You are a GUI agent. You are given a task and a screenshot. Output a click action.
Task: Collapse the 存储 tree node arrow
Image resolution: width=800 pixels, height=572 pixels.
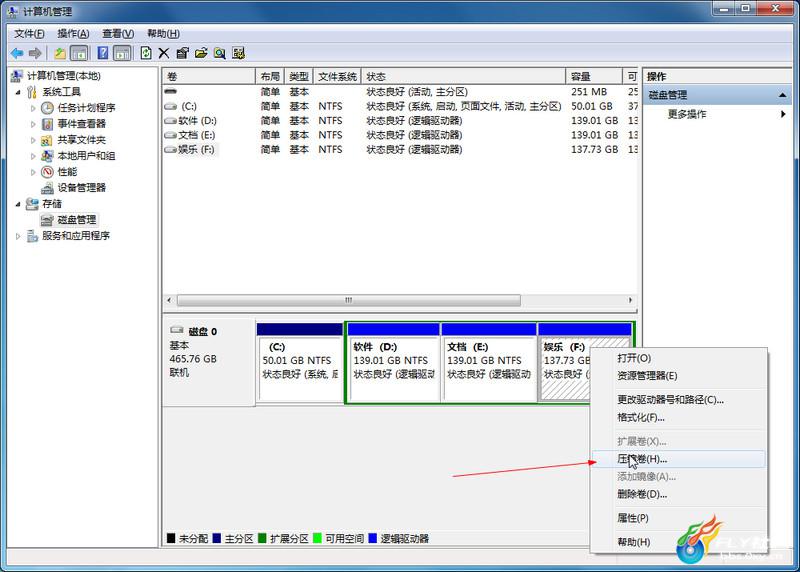click(x=18, y=204)
